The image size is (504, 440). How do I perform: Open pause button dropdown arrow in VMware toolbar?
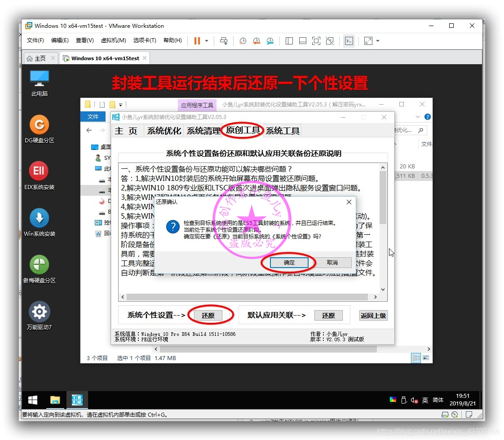(207, 41)
